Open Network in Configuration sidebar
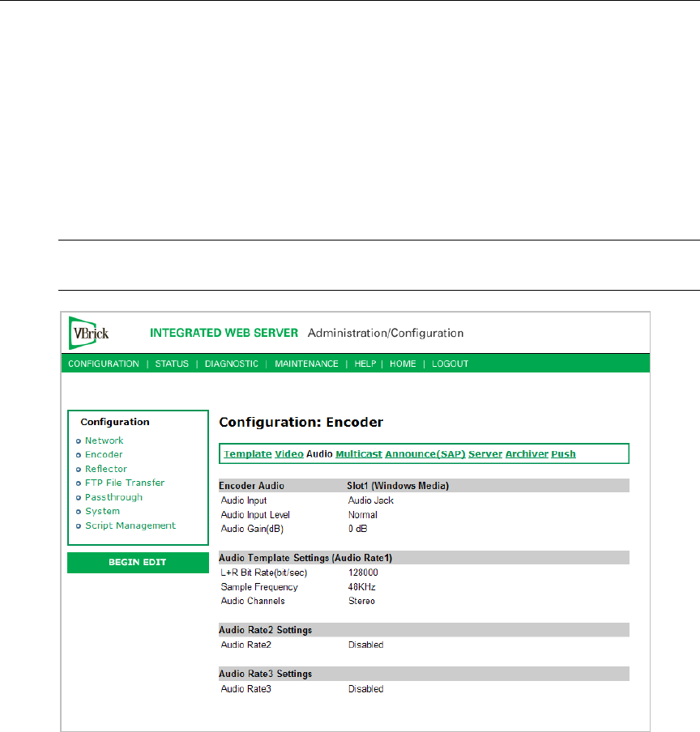Viewport: 700px width, 732px height. (x=105, y=440)
